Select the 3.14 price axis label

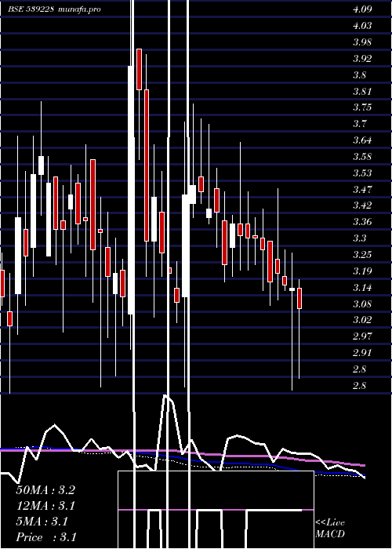pyautogui.click(x=362, y=288)
